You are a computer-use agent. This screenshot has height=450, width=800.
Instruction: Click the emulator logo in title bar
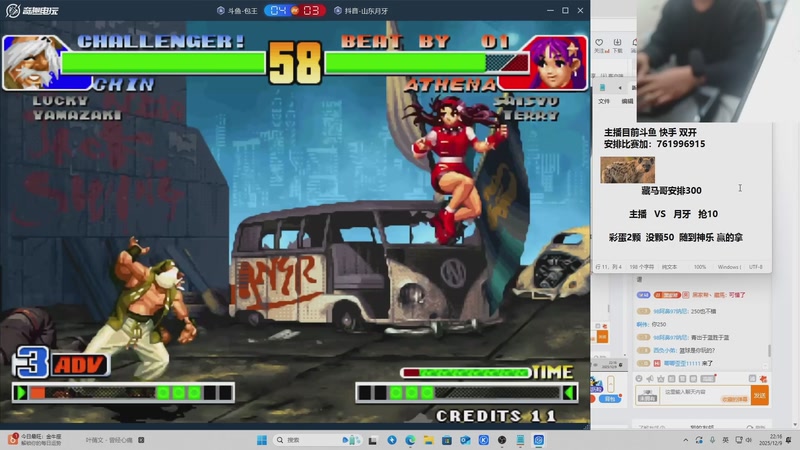32,10
